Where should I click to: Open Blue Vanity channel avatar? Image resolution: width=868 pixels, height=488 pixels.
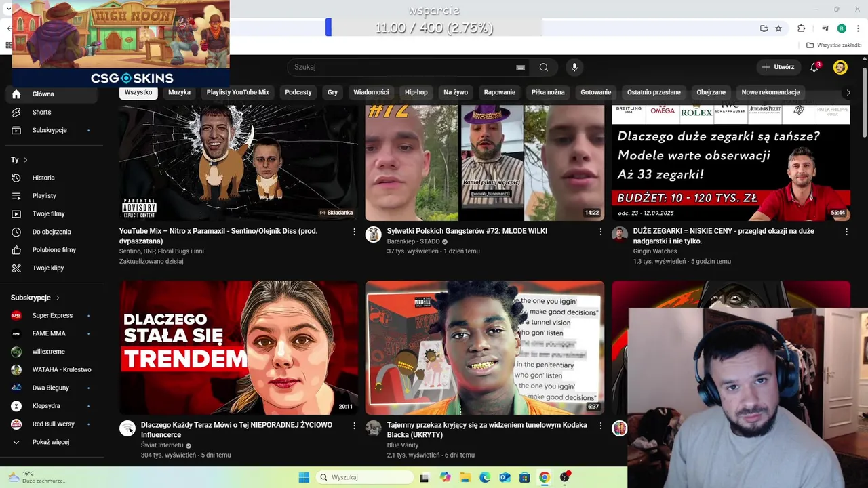click(373, 428)
